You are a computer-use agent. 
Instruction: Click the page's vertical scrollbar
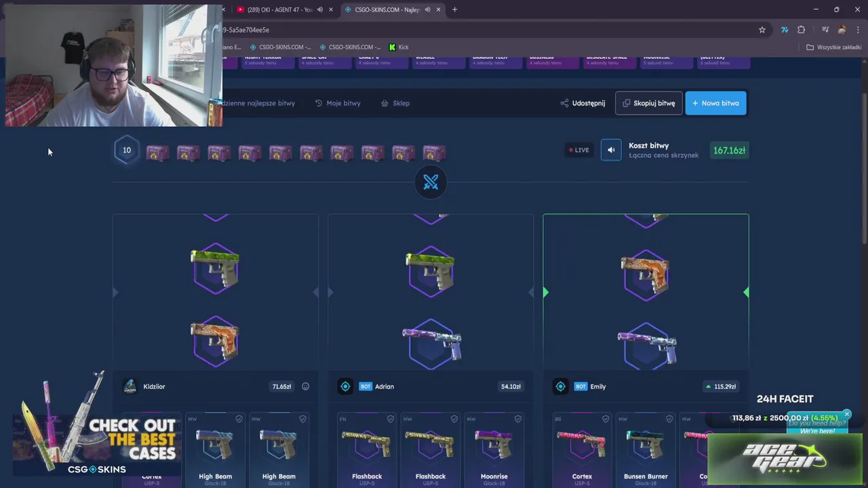click(864, 169)
